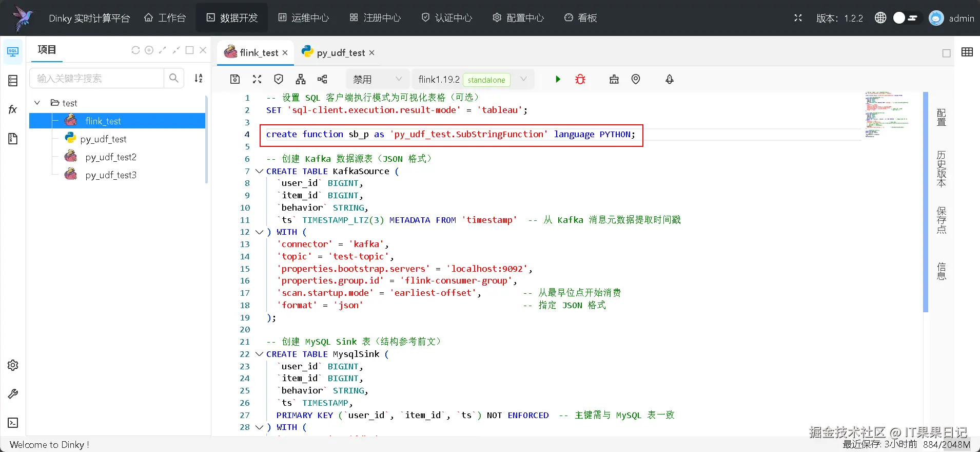
Task: Click the format/clean broom icon
Action: 614,79
